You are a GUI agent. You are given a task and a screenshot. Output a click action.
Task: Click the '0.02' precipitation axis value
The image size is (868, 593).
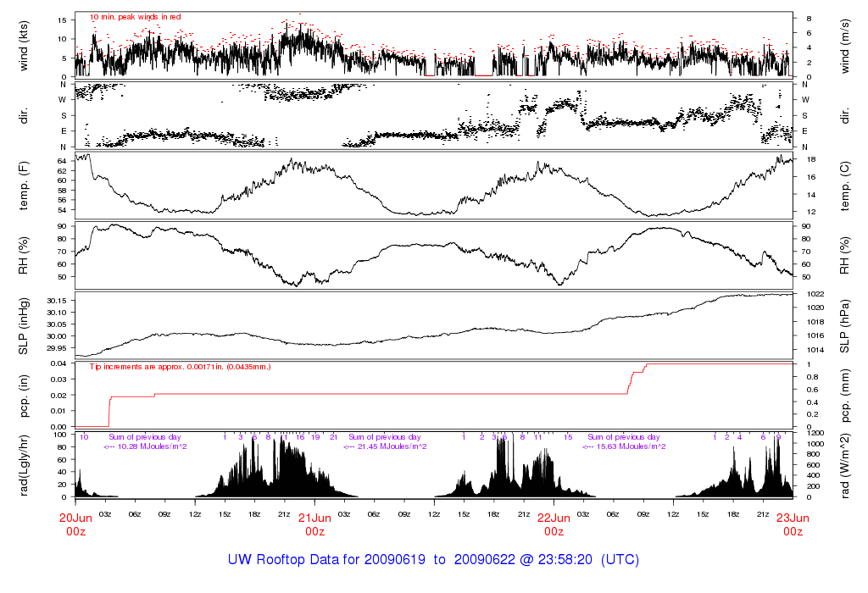click(x=58, y=396)
